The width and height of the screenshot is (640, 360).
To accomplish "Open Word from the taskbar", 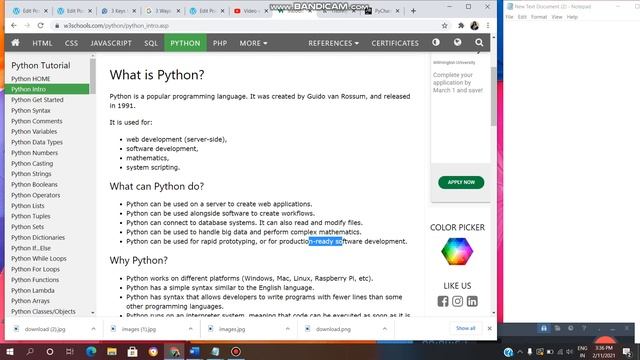I will pyautogui.click(x=195, y=351).
